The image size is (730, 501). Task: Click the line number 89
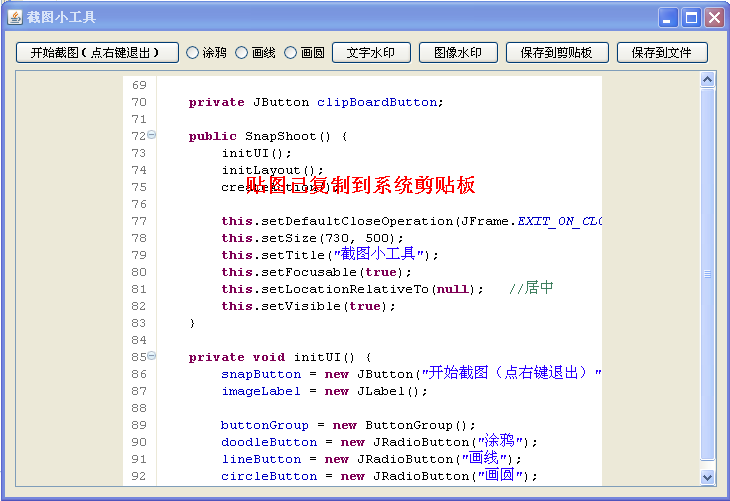click(139, 425)
